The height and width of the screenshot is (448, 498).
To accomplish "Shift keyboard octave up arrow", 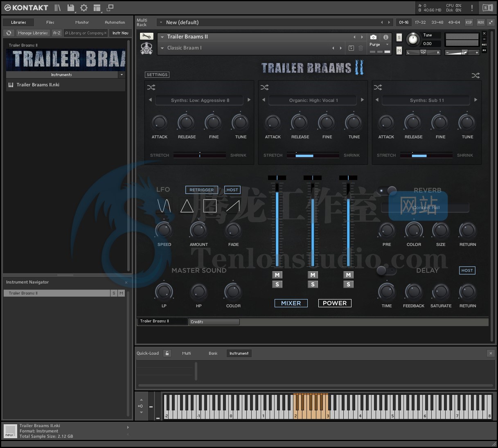I will click(x=141, y=400).
